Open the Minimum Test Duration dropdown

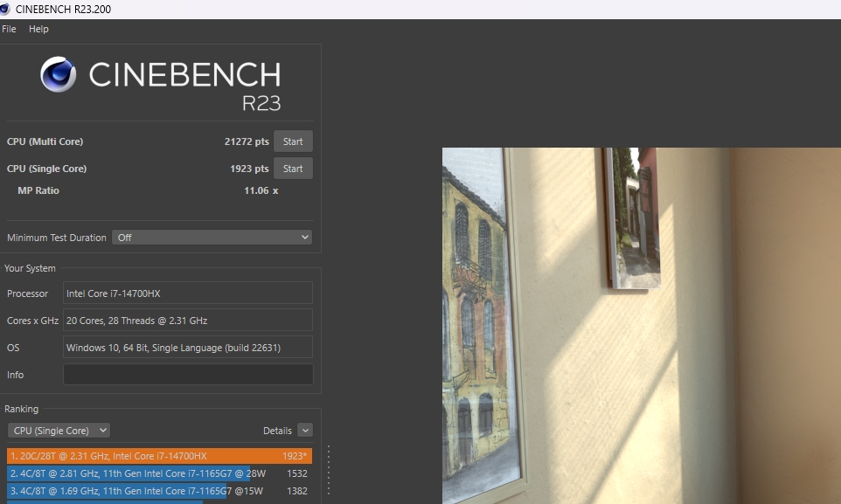(x=212, y=238)
